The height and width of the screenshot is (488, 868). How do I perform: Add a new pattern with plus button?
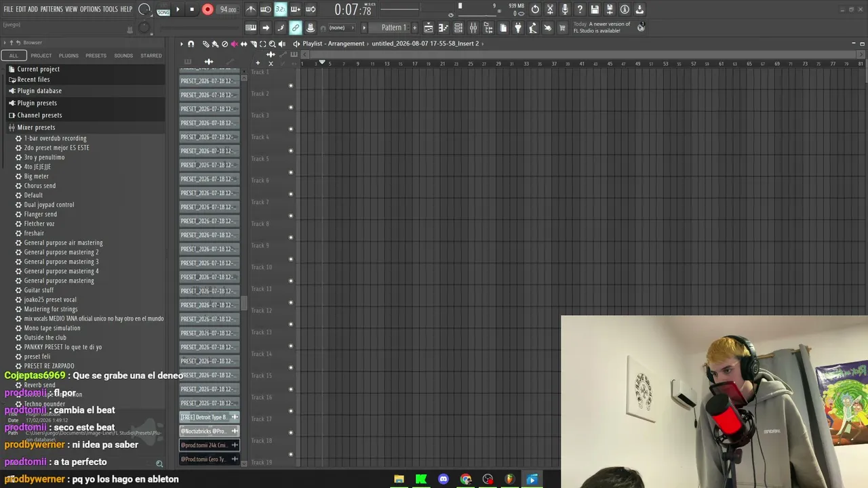pos(414,28)
